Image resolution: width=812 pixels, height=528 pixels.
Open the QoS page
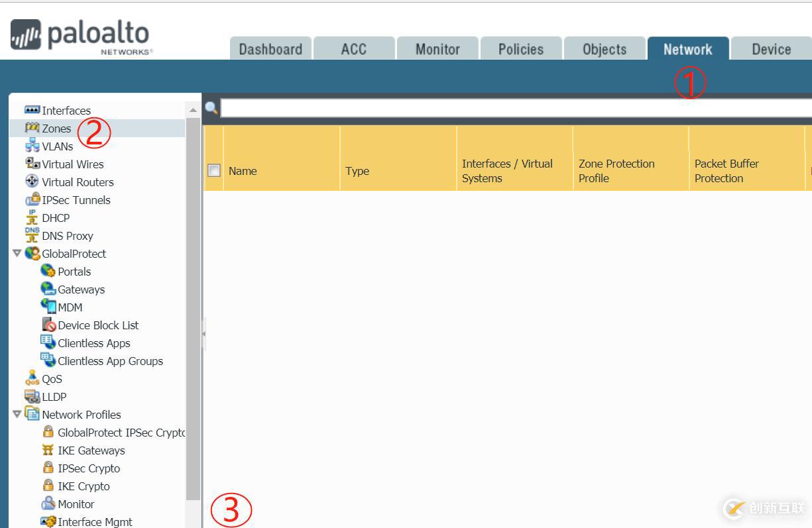(52, 379)
